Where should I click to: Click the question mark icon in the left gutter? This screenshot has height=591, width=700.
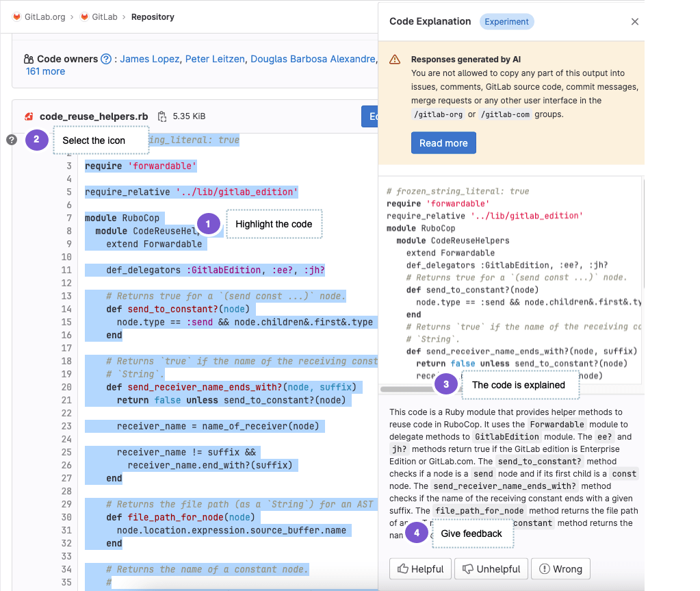coord(11,140)
